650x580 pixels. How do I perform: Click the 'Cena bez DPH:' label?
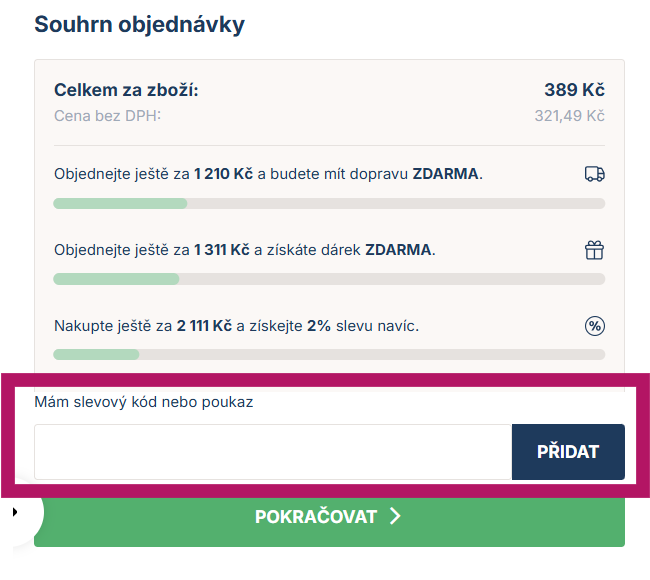[x=107, y=116]
